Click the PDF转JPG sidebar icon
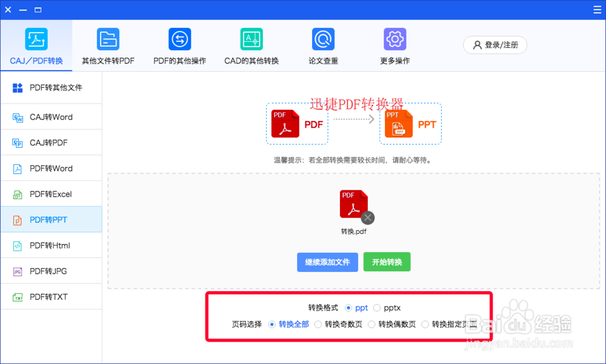This screenshot has width=606, height=364. point(18,272)
